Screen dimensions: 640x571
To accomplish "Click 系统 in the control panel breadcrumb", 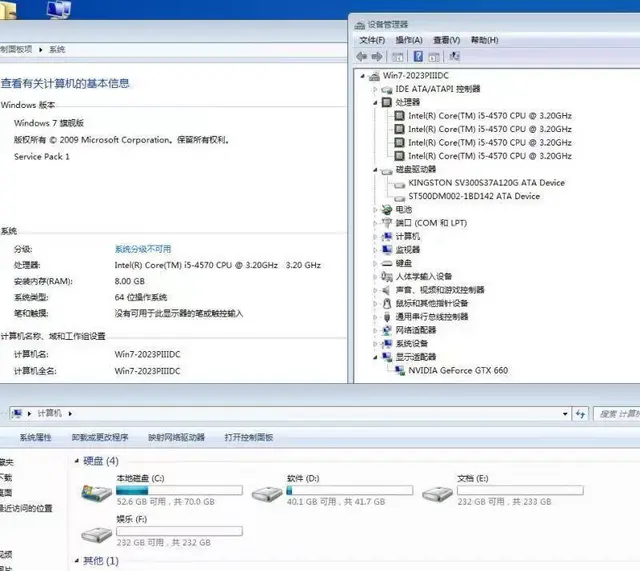I will coord(57,49).
